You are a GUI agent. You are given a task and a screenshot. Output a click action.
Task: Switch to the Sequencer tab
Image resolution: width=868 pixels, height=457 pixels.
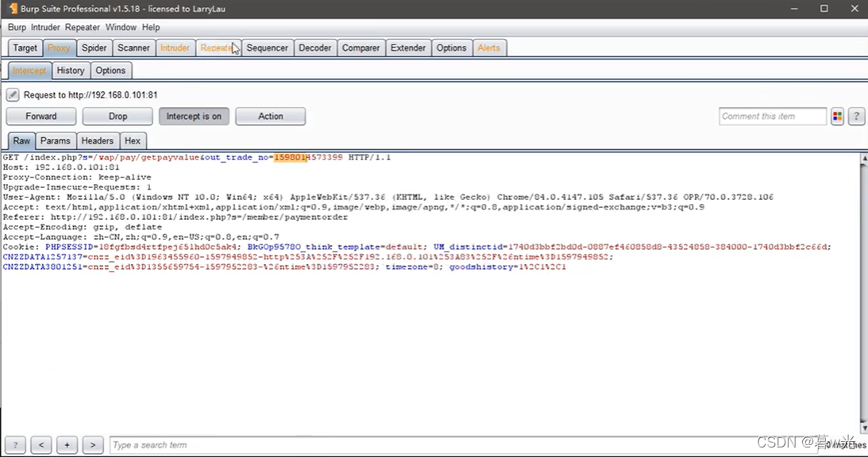point(268,48)
